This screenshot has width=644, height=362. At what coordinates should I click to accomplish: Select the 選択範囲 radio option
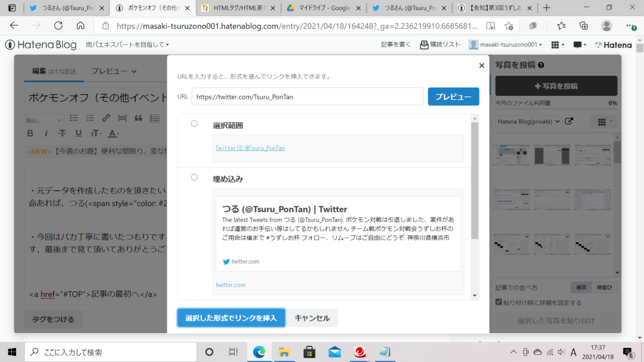pos(194,123)
